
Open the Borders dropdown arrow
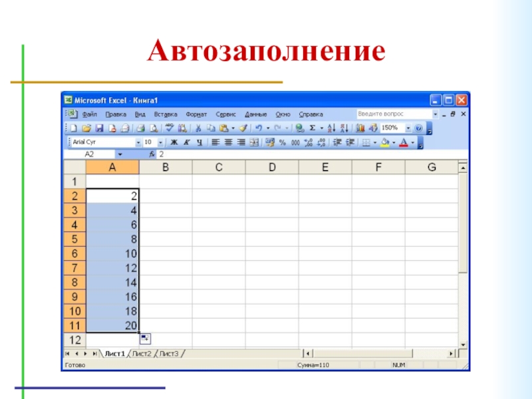click(375, 143)
